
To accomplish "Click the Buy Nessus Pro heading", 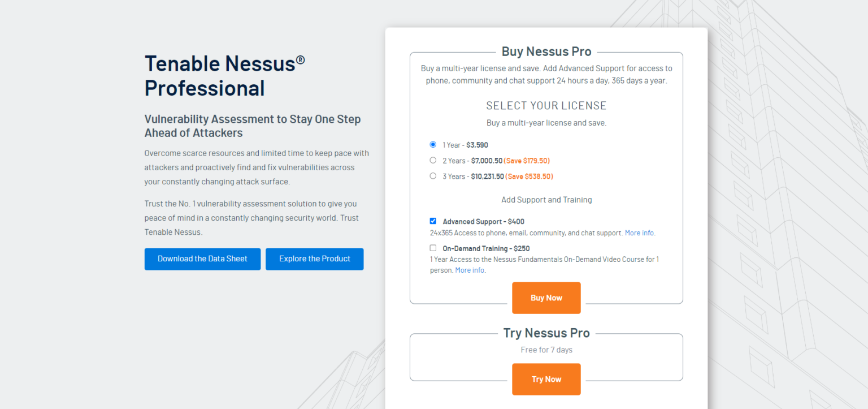I will click(546, 51).
